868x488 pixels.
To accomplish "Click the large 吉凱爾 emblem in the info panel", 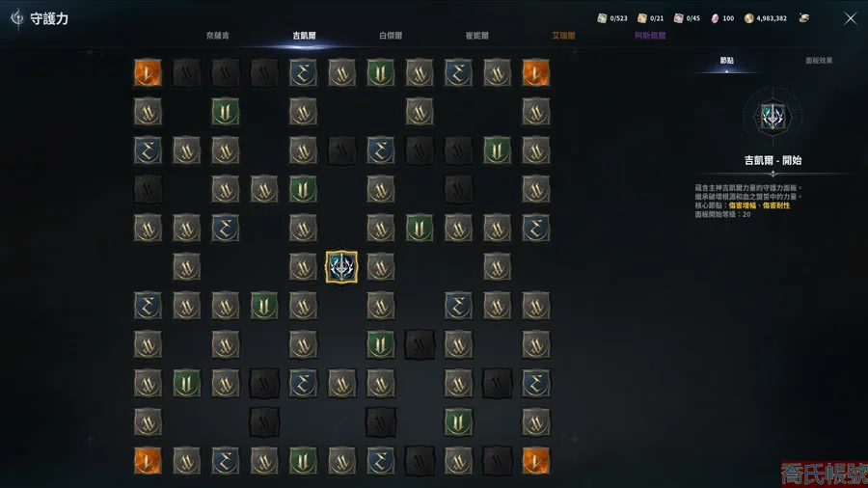I will [773, 117].
